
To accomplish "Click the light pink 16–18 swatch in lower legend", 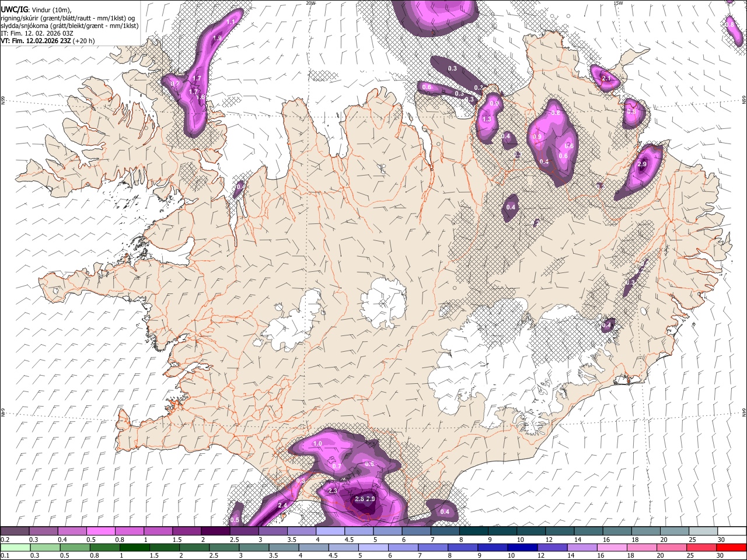I will click(x=612, y=547).
